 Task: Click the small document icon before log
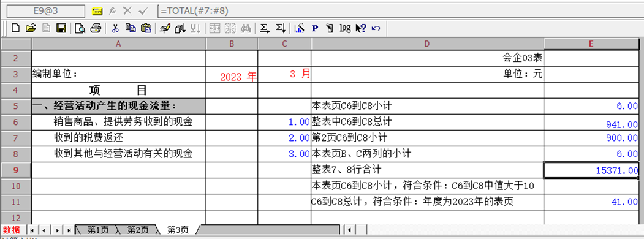coord(330,28)
